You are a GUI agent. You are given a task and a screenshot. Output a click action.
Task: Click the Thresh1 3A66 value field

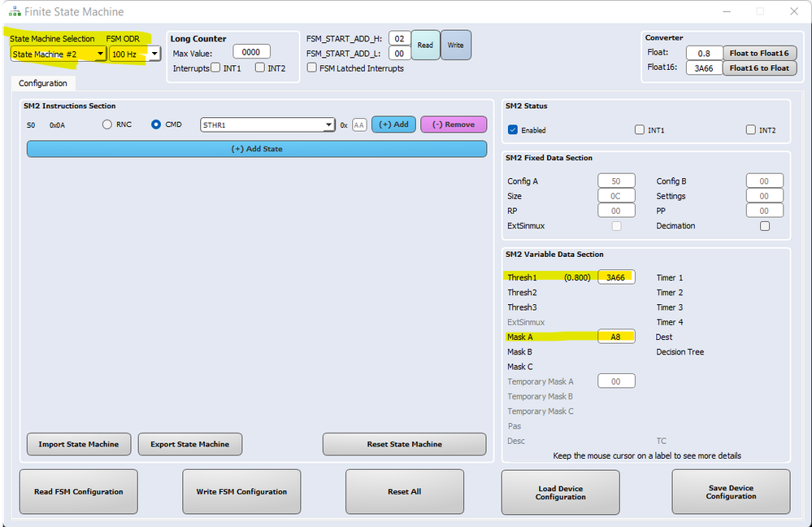[616, 277]
